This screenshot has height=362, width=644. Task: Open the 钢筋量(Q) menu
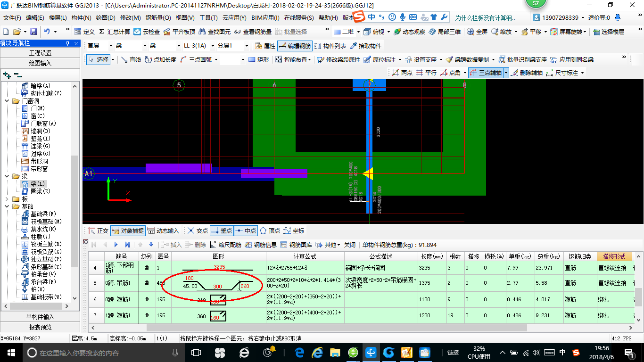(x=158, y=18)
